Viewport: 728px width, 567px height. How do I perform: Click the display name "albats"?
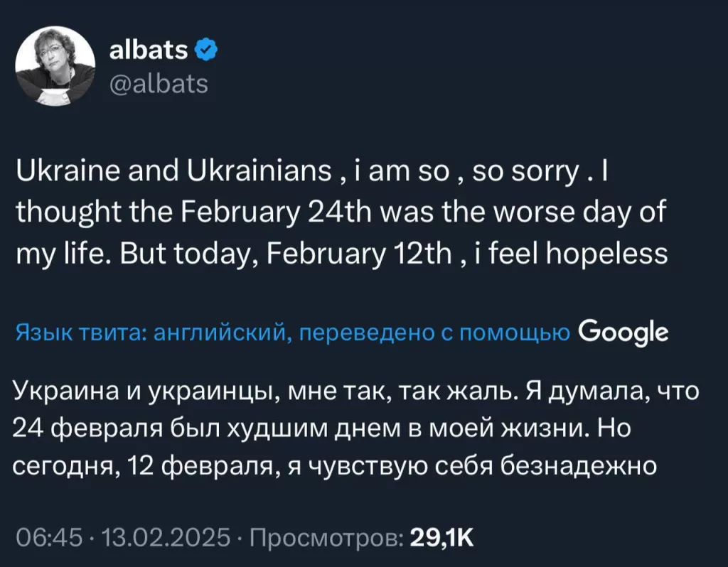pyautogui.click(x=149, y=48)
